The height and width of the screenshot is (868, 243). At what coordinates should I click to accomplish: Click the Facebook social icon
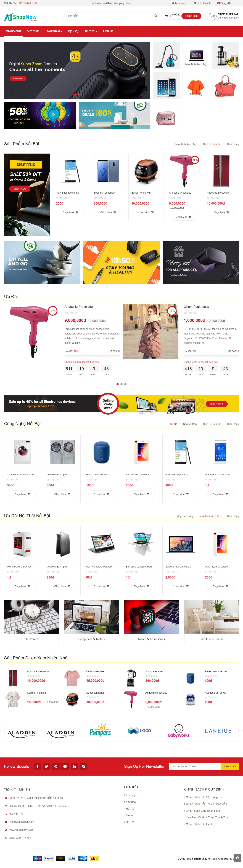(x=37, y=766)
